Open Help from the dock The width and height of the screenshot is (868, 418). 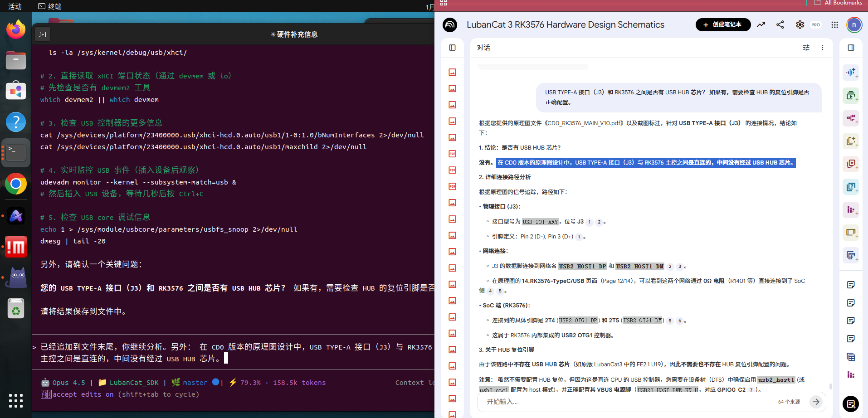[x=16, y=122]
